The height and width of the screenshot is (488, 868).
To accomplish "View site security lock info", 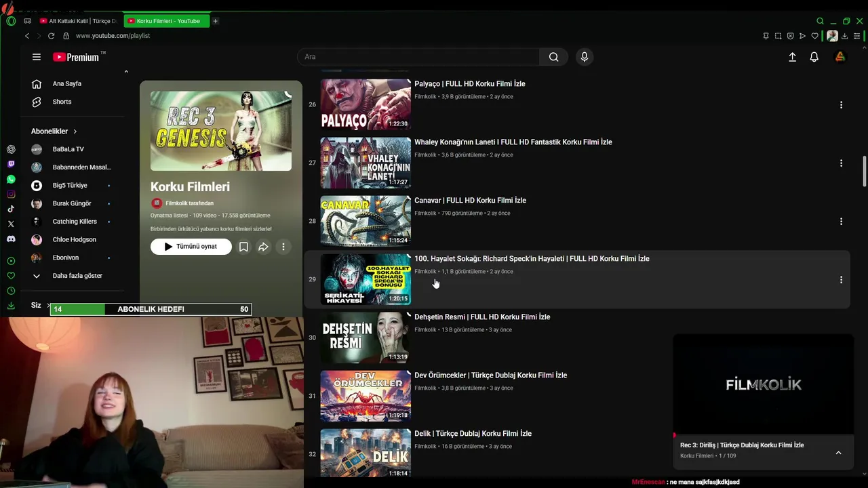I will (66, 36).
